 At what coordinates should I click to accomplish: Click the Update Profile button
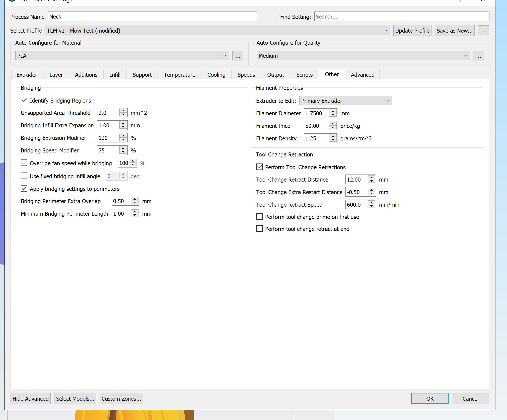coord(412,31)
